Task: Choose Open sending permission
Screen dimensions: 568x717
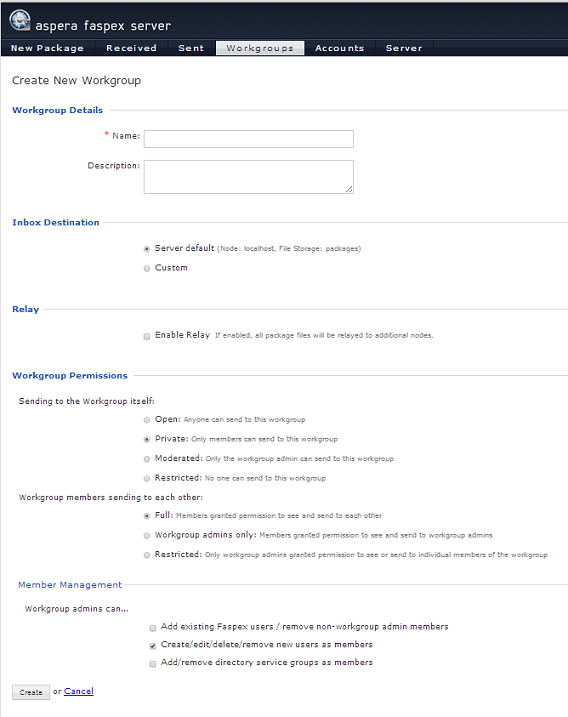Action: pos(147,420)
